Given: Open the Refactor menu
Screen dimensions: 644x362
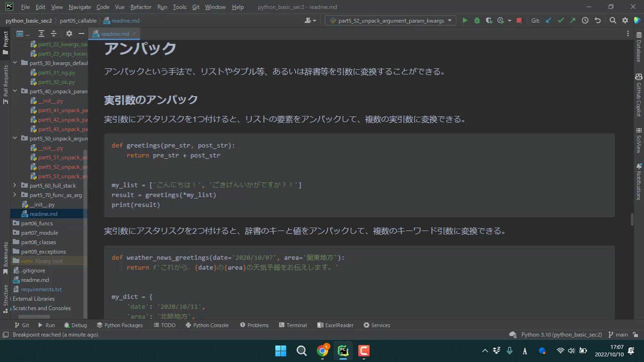Looking at the screenshot, I should coord(141,7).
